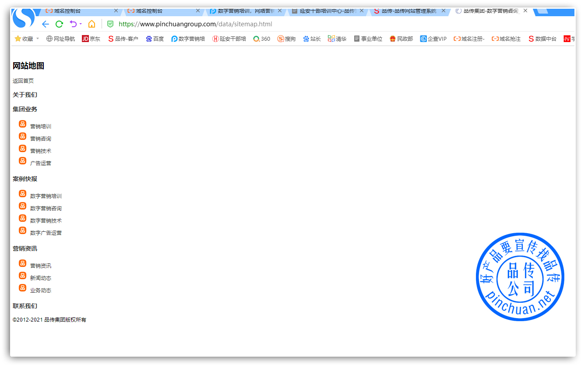Click the 360 bookmark icon
The image size is (588, 365).
[256, 39]
